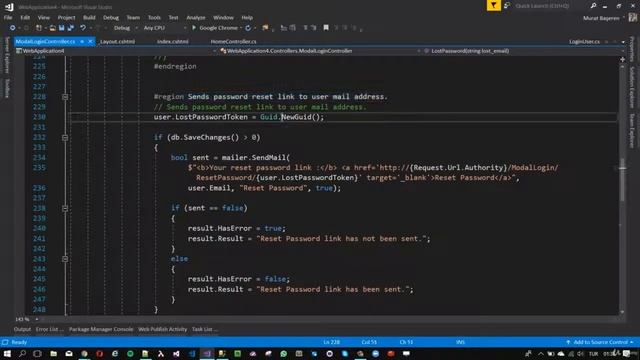Collapse the region at line 228
This screenshot has width=640, height=360.
click(65, 97)
